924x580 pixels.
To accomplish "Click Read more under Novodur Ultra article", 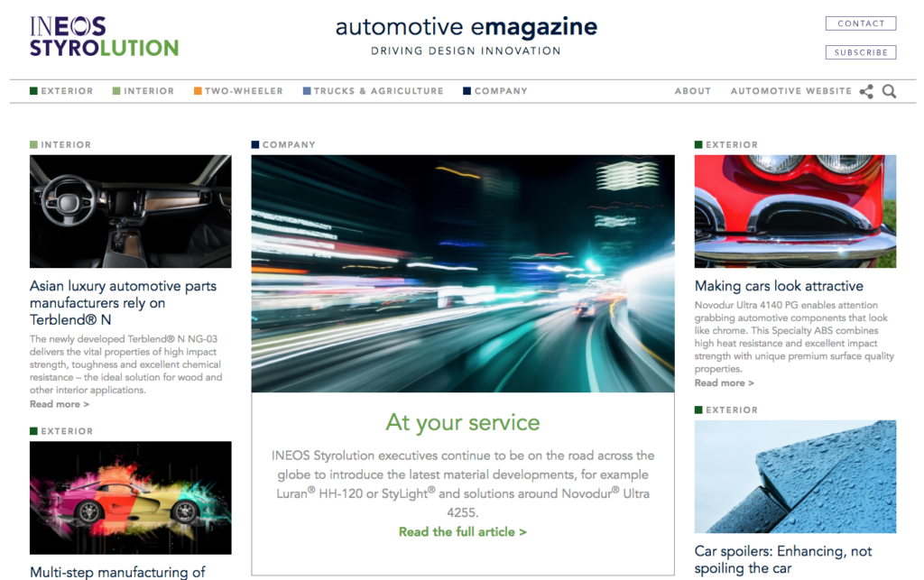I will tap(725, 382).
